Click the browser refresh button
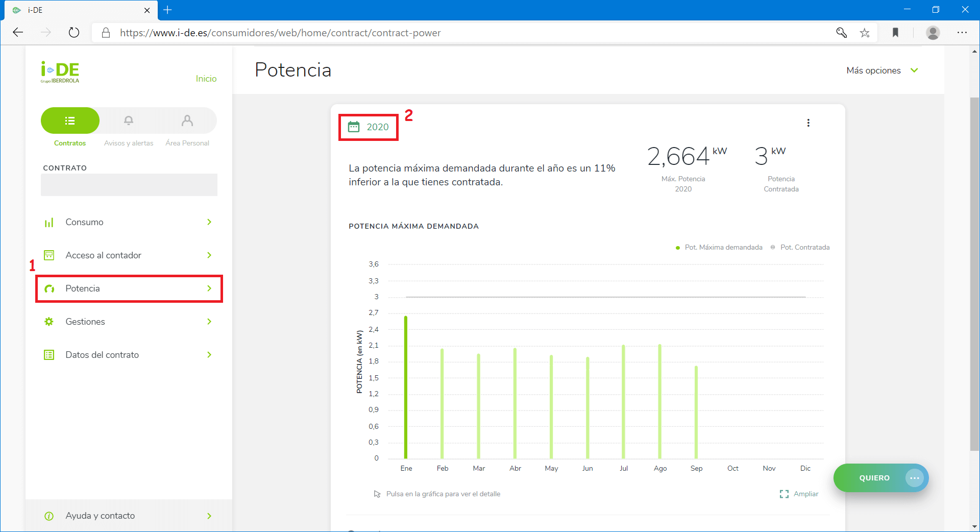Viewport: 980px width, 532px height. [74, 33]
